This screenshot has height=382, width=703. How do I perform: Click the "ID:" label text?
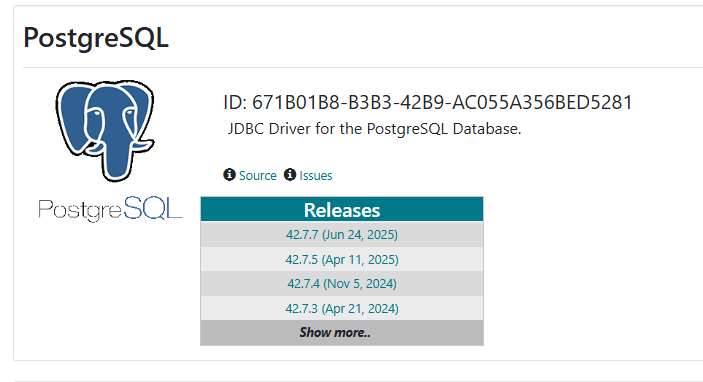tap(235, 103)
